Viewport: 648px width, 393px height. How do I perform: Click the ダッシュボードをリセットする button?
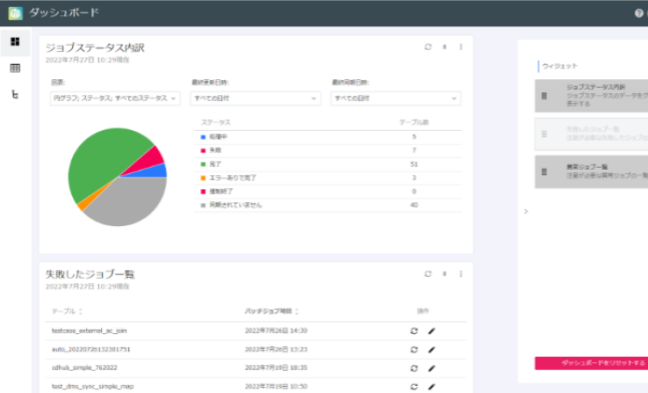(x=591, y=363)
